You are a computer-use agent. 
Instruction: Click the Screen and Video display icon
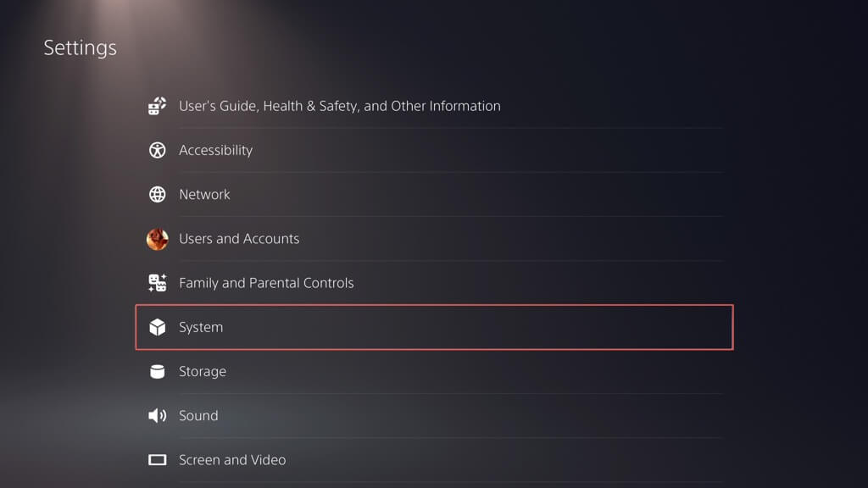click(x=158, y=460)
